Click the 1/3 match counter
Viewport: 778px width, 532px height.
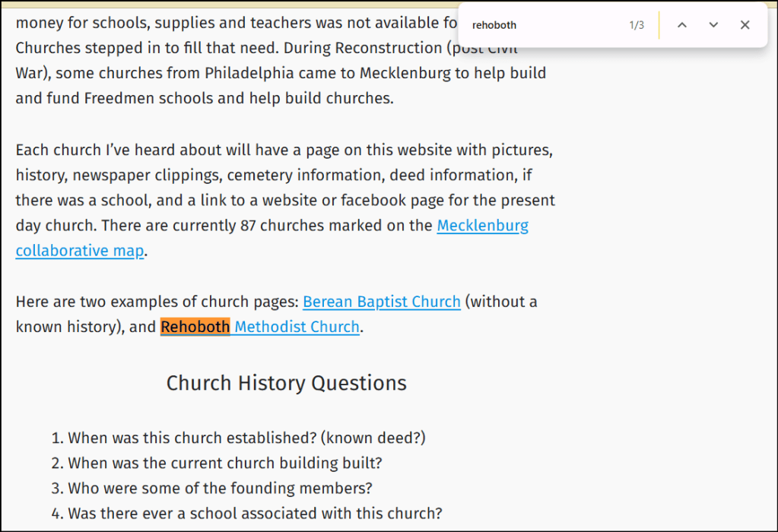(636, 25)
